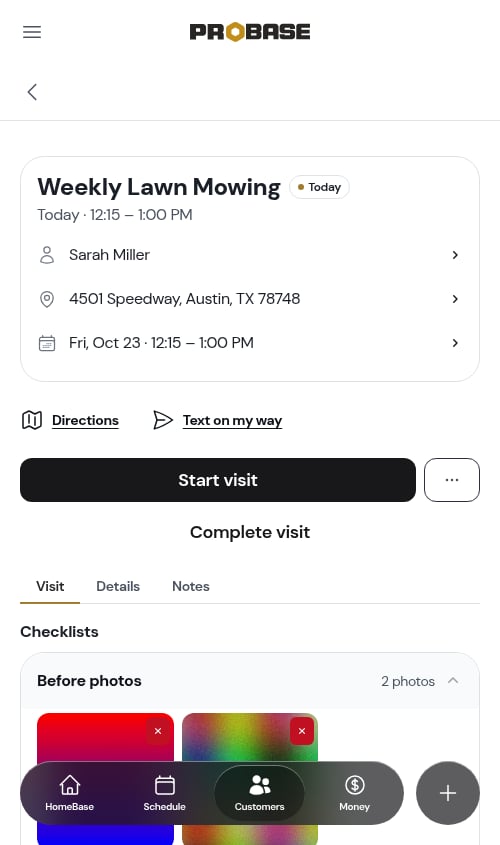Click the Directions map icon
Image resolution: width=500 pixels, height=845 pixels.
coord(32,420)
